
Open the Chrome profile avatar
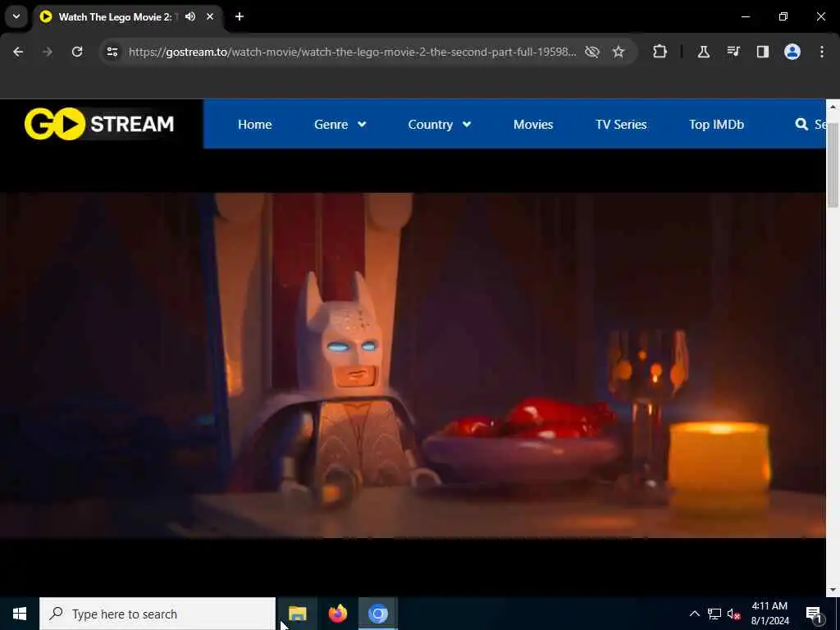click(792, 52)
